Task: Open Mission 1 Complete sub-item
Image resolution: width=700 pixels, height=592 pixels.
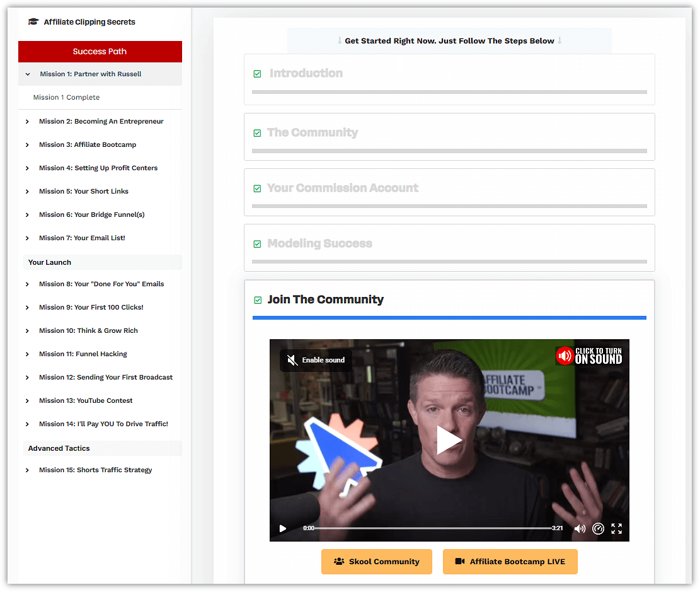Action: [67, 97]
